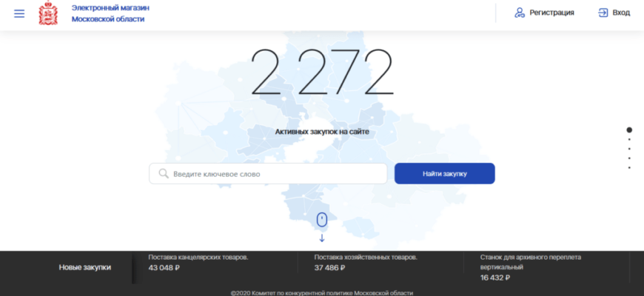The height and width of the screenshot is (296, 644).
Task: Click the ©2020 Комитет по конкурентной политике footer
Action: coord(322,293)
